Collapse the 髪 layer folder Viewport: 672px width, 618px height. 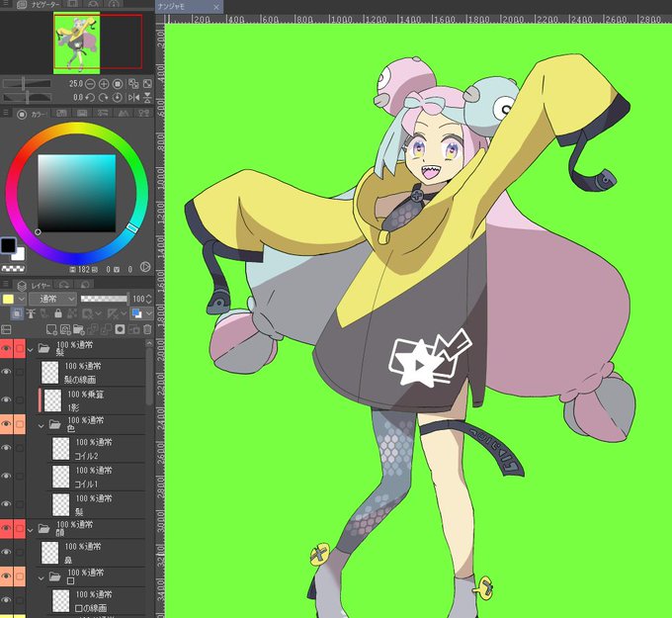pyautogui.click(x=31, y=350)
